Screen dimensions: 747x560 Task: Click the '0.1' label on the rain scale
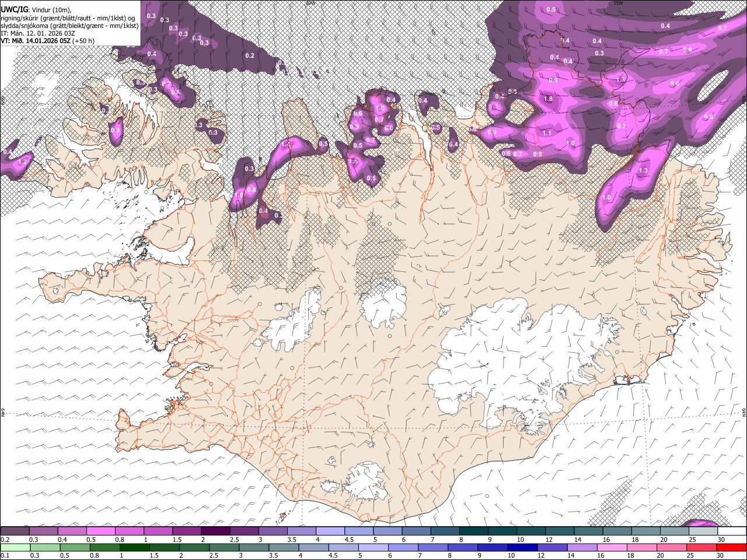pyautogui.click(x=5, y=555)
